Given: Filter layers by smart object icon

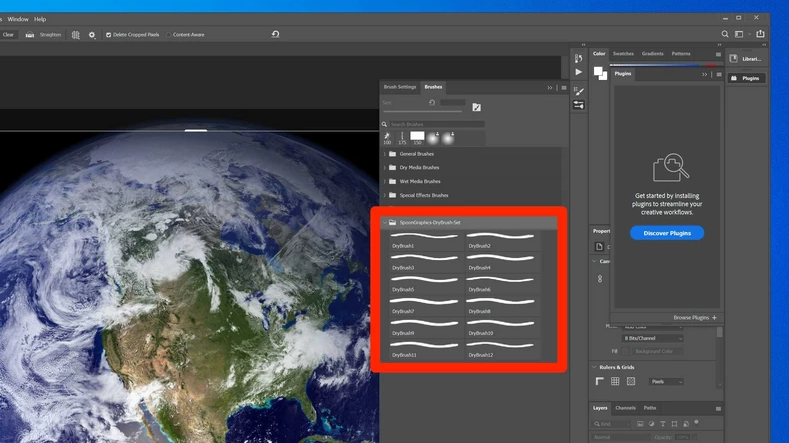Looking at the screenshot, I should [x=686, y=424].
